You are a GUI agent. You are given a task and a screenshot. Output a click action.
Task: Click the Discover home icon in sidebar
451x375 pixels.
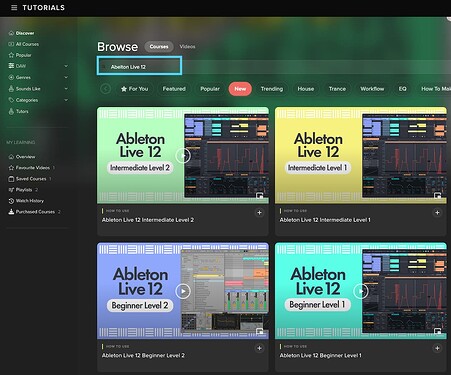(11, 33)
